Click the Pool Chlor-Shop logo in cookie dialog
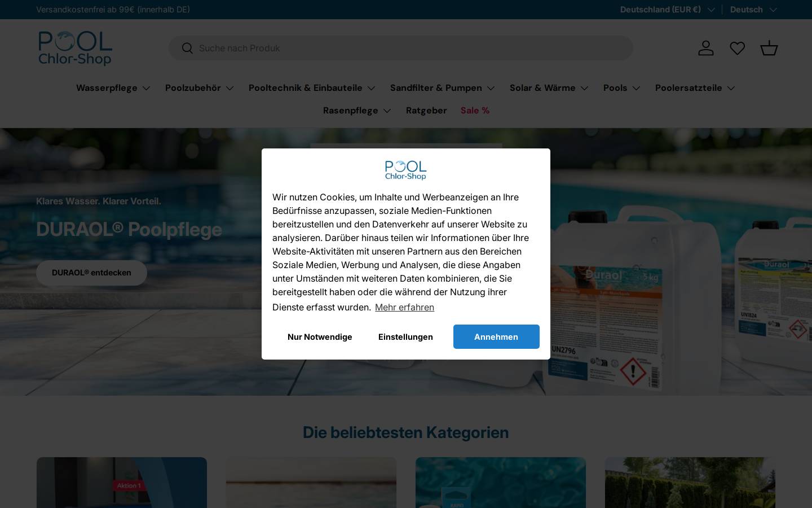The height and width of the screenshot is (508, 812). click(406, 170)
